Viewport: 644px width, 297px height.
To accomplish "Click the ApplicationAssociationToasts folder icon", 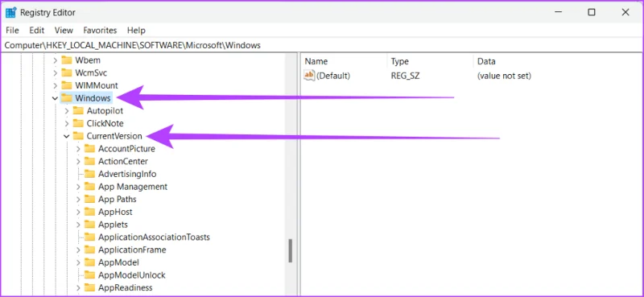I will tap(89, 237).
